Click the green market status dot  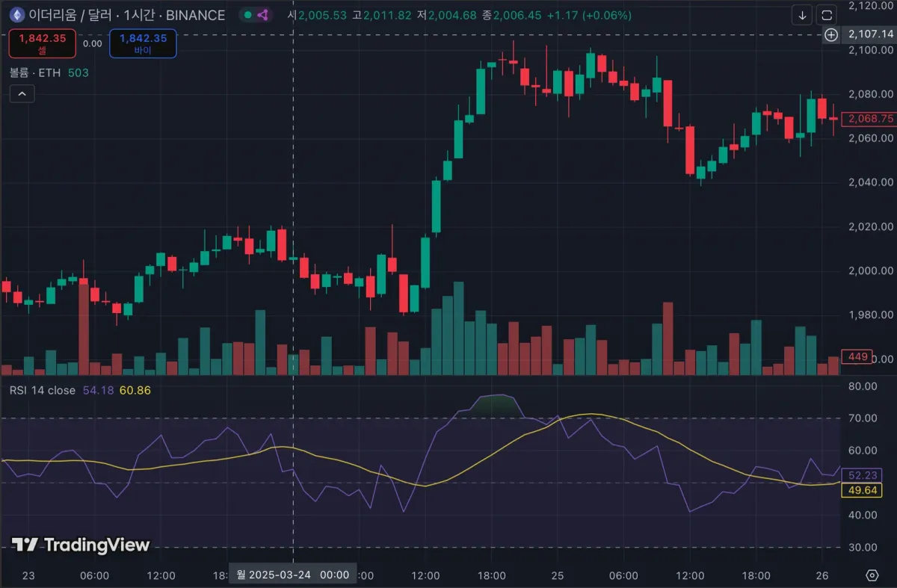click(248, 15)
